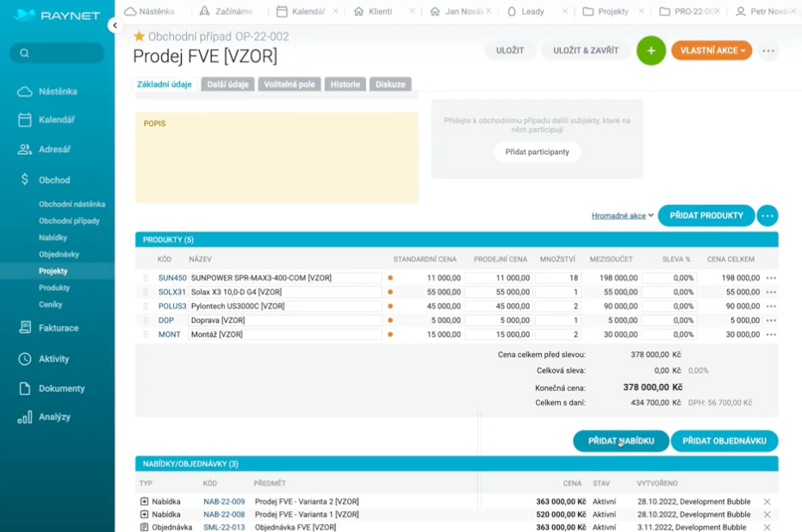Click the green plus add button
Viewport: 802px width, 532px height.
click(651, 51)
